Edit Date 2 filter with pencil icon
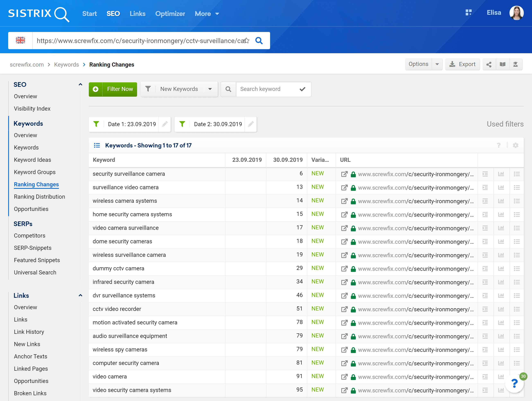This screenshot has height=401, width=532. coord(251,124)
